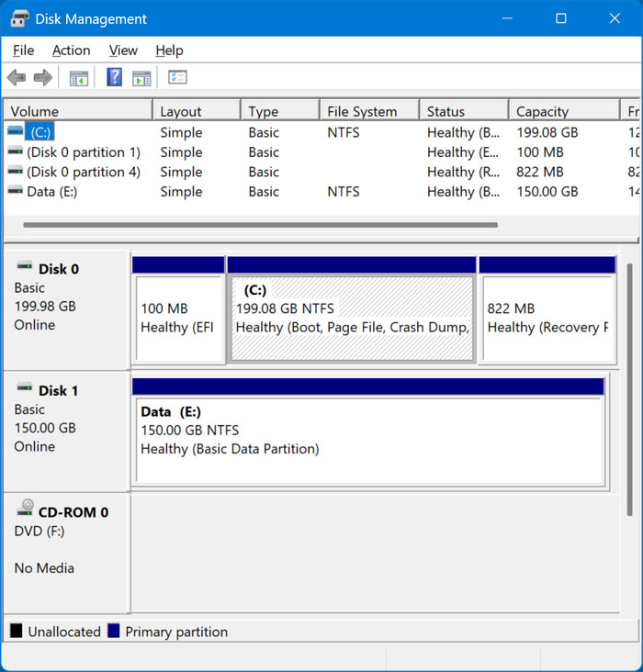Sort by the Layout column header
This screenshot has width=643, height=672.
196,111
